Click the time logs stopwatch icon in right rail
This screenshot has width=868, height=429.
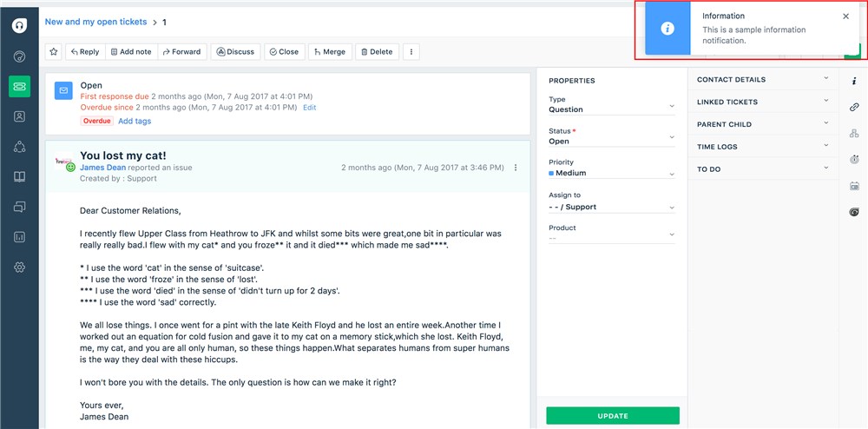pos(854,160)
